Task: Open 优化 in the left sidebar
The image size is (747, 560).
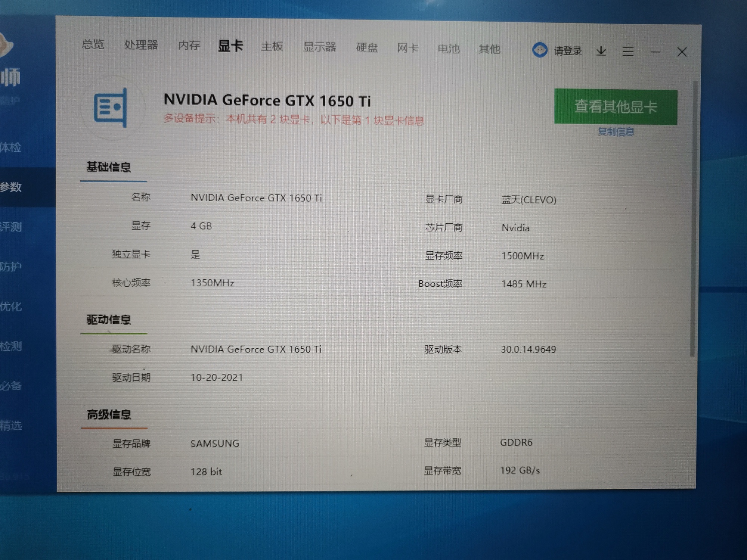Action: [x=10, y=307]
